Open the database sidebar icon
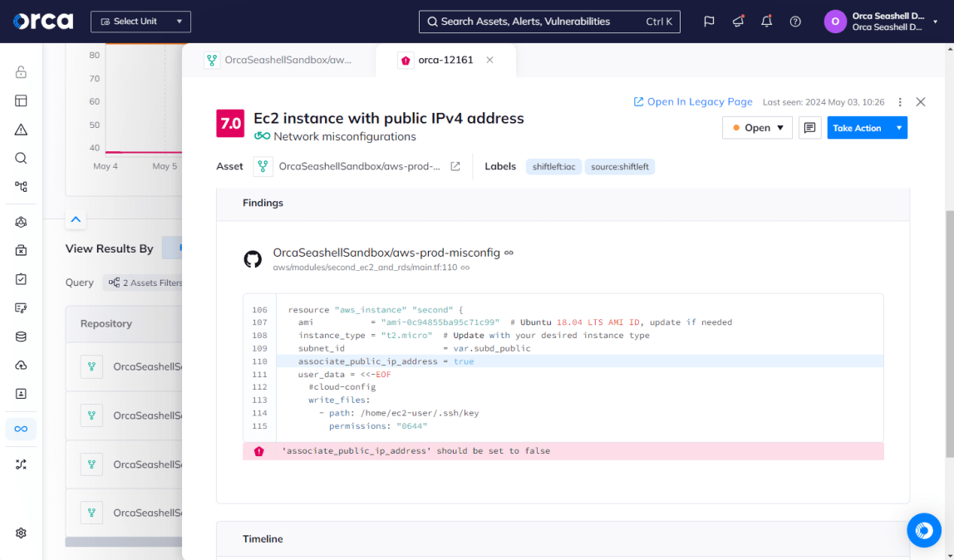The width and height of the screenshot is (954, 560). (21, 336)
